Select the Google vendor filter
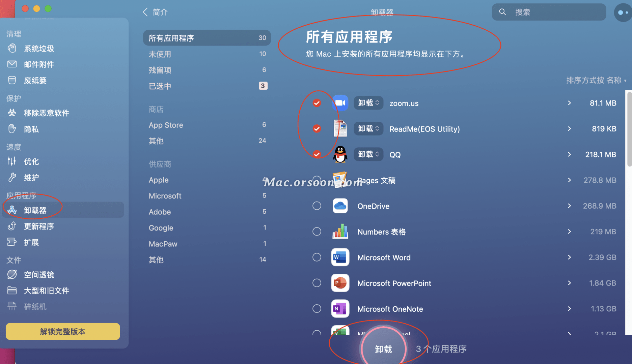This screenshot has width=632, height=364. point(207,228)
